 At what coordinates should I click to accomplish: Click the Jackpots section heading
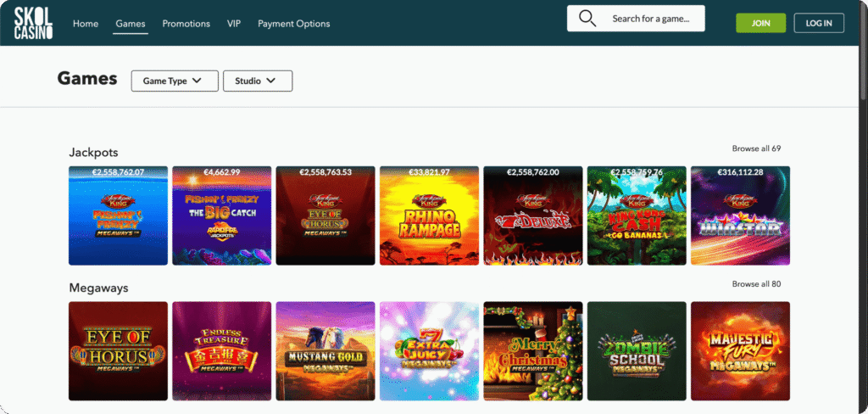tap(93, 152)
